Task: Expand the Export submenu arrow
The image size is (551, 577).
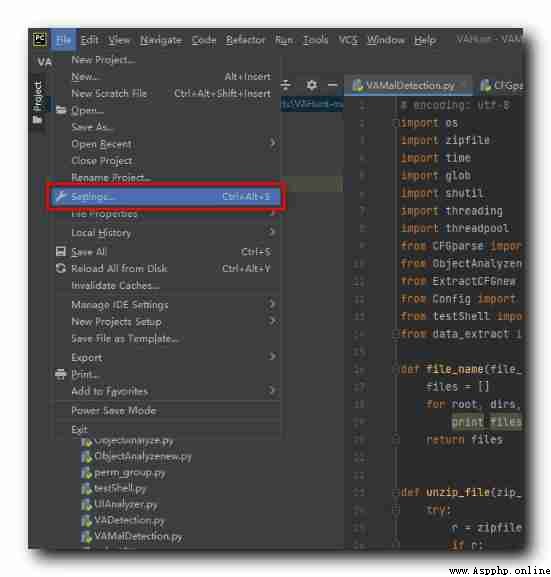Action: [272, 356]
